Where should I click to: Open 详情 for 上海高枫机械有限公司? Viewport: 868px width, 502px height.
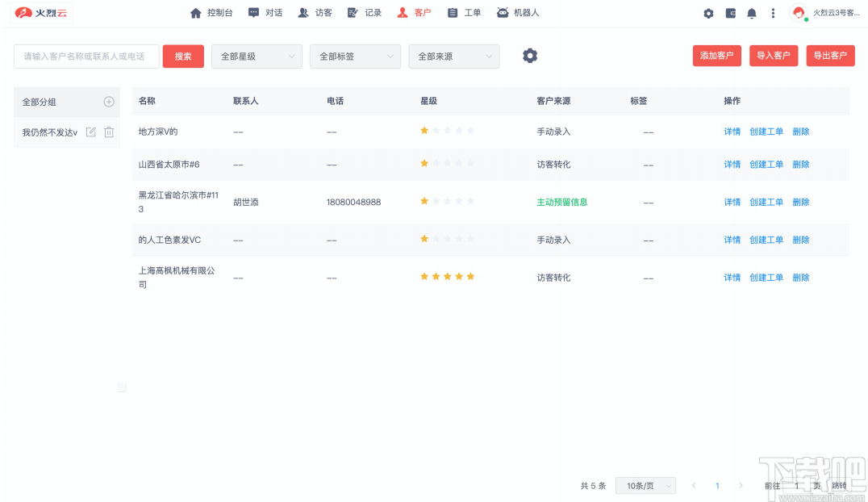pyautogui.click(x=732, y=278)
